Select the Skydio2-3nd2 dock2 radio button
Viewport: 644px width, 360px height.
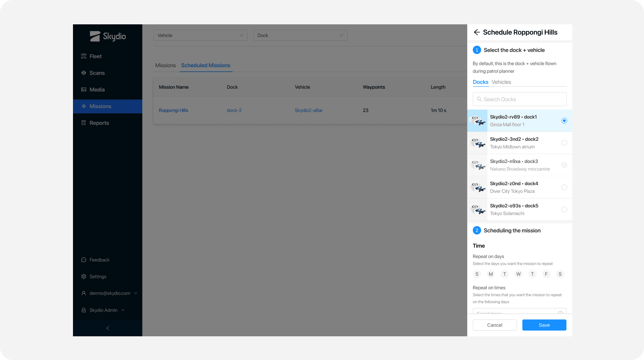coord(564,143)
